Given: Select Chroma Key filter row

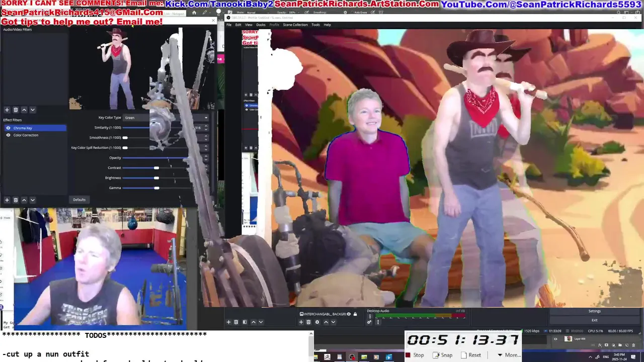Looking at the screenshot, I should click(34, 128).
